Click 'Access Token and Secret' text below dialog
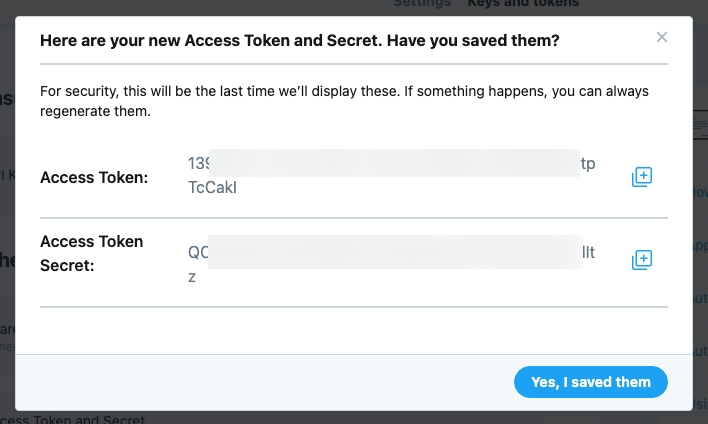The width and height of the screenshot is (708, 424). coord(75,419)
